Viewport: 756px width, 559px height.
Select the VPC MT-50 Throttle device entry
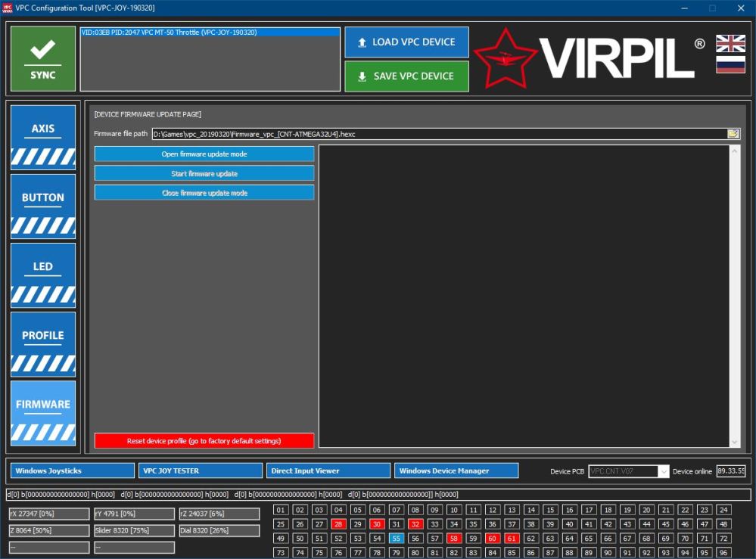pyautogui.click(x=210, y=33)
